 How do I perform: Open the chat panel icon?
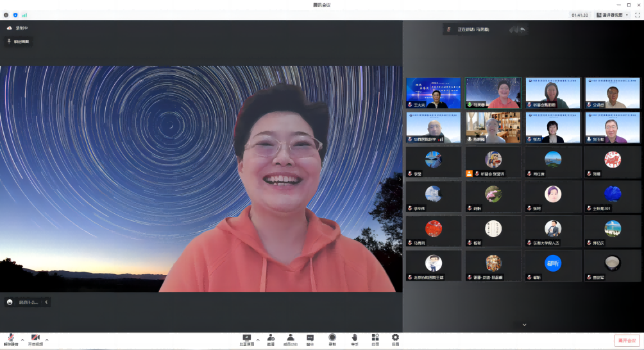tap(310, 338)
